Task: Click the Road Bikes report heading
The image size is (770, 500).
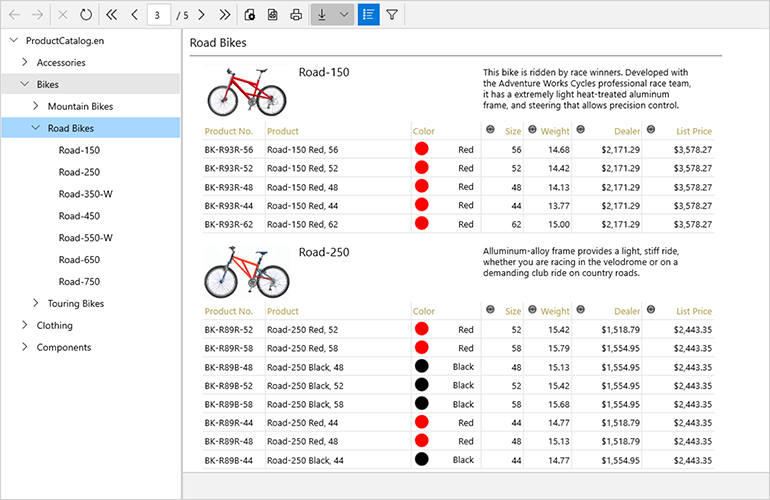Action: click(x=218, y=43)
